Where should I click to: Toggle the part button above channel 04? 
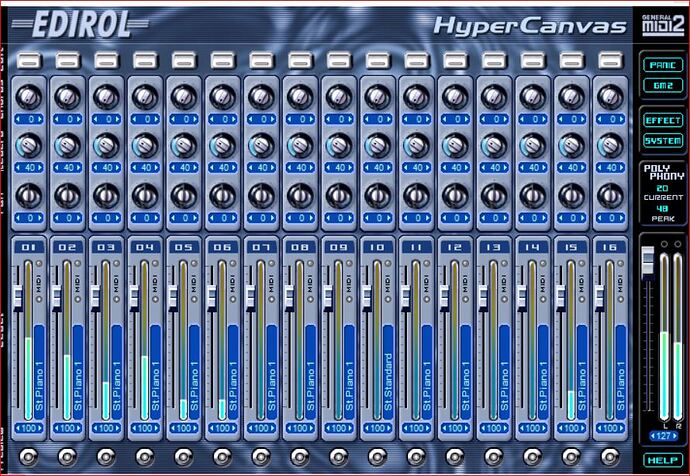click(x=145, y=60)
